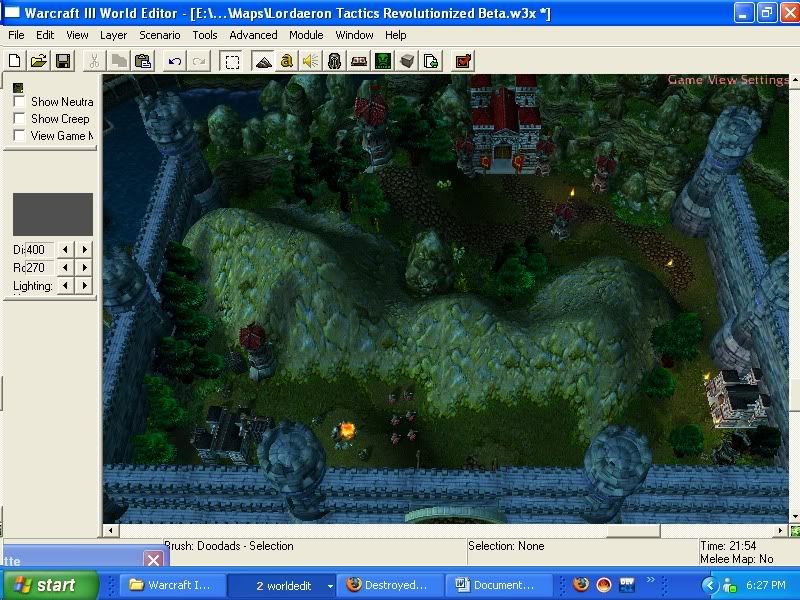The width and height of the screenshot is (800, 600).
Task: Enable the Show Creep checkbox
Action: [19, 118]
